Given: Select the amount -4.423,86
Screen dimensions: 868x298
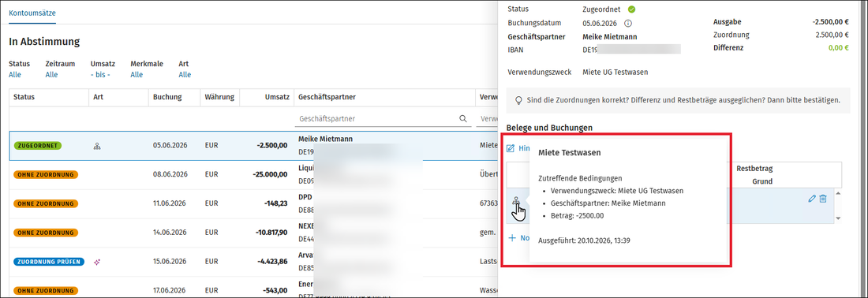Looking at the screenshot, I should 272,262.
